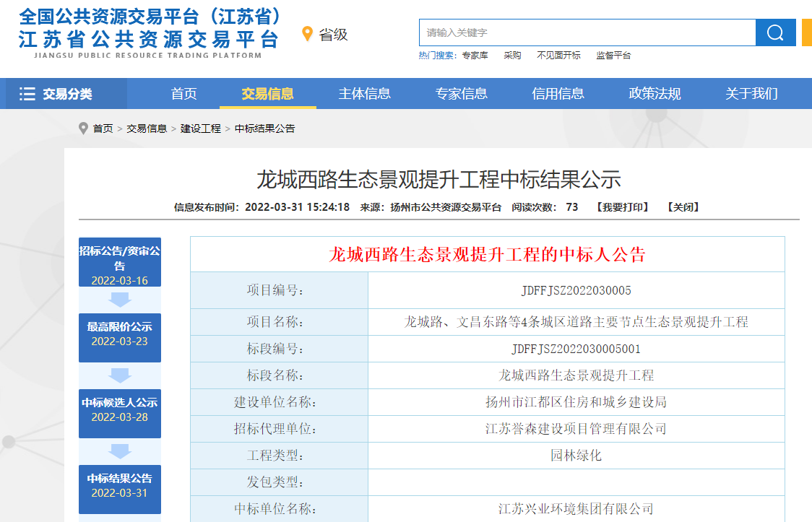
Task: Click the 不见面开标 hot search link
Action: [558, 56]
